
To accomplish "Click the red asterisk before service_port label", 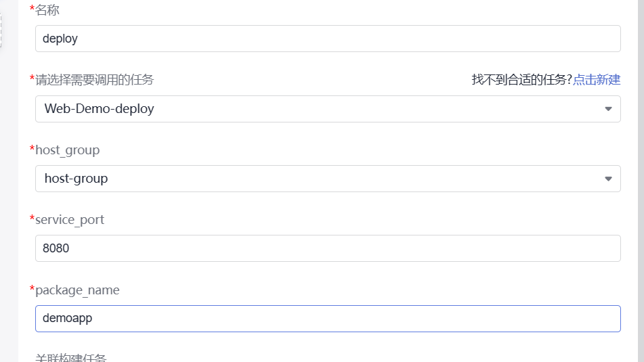I will (x=32, y=219).
